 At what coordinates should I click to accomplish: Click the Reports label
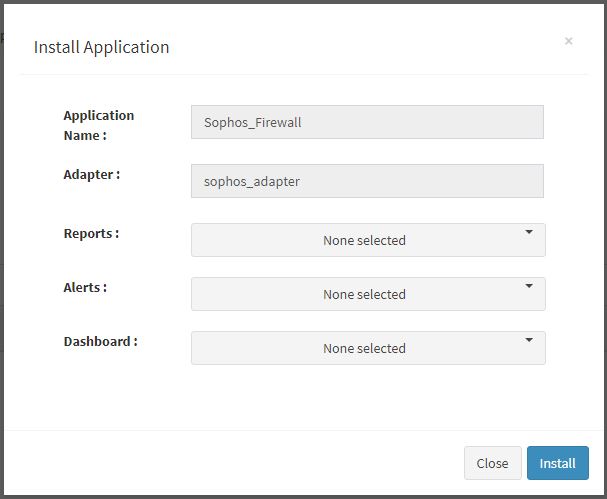(91, 233)
